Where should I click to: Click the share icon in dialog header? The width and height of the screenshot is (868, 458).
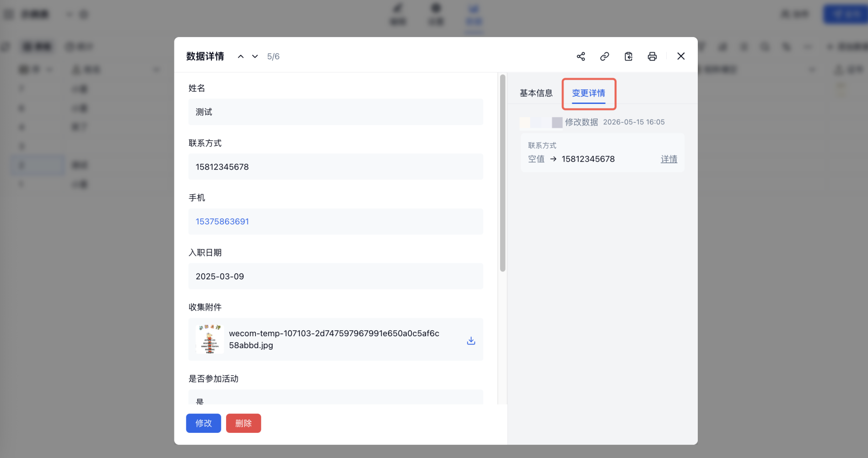(581, 56)
